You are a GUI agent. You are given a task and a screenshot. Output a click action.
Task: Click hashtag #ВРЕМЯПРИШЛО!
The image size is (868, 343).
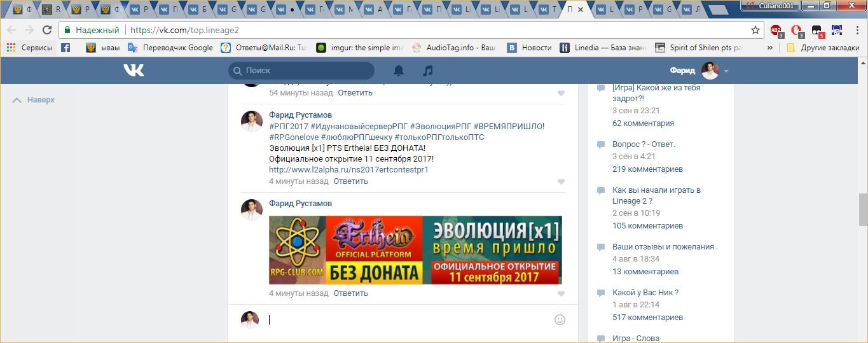click(x=509, y=127)
